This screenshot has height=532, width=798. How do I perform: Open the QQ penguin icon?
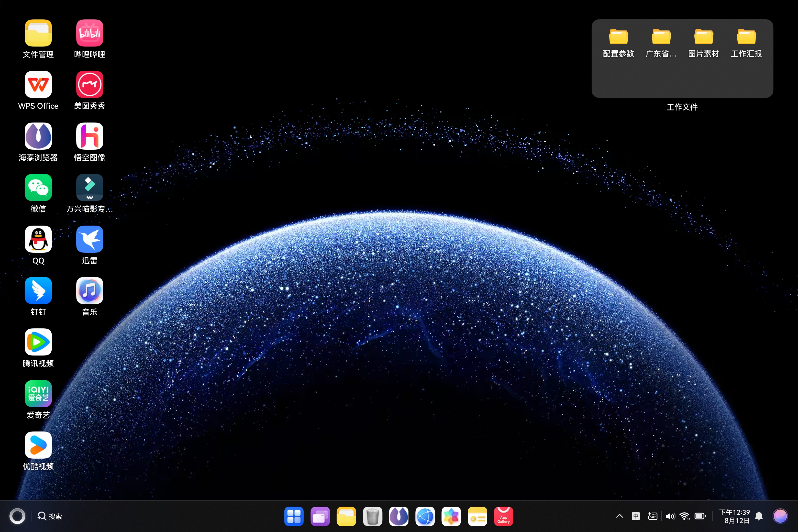click(x=38, y=239)
